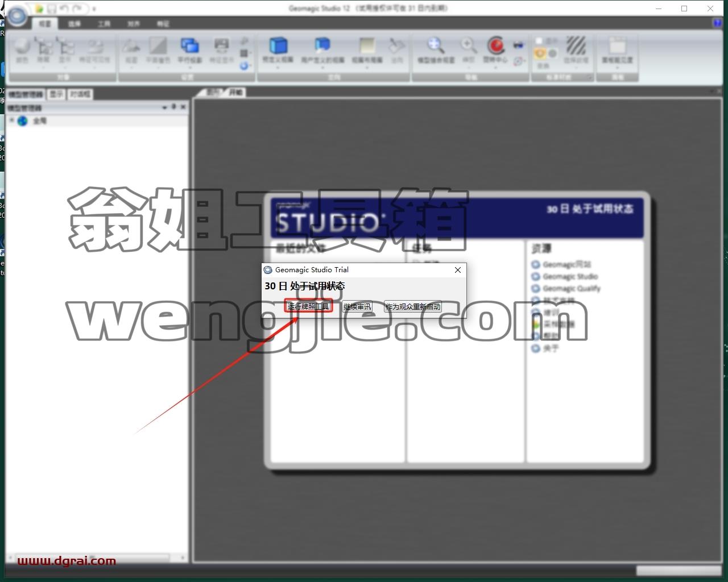The width and height of the screenshot is (728, 582).
Task: Click the overlapping blue squares parallel projection icon
Action: tap(189, 45)
